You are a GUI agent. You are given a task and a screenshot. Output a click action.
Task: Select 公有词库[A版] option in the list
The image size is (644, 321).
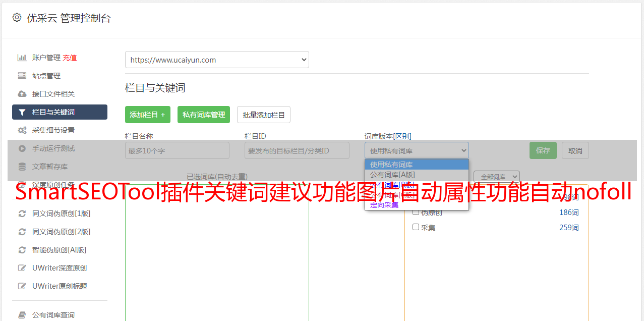coord(417,175)
